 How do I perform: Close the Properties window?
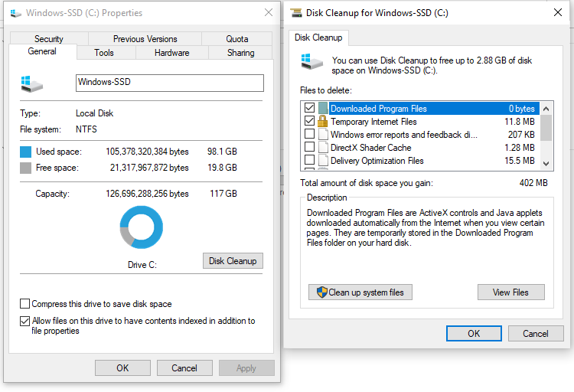tap(269, 12)
